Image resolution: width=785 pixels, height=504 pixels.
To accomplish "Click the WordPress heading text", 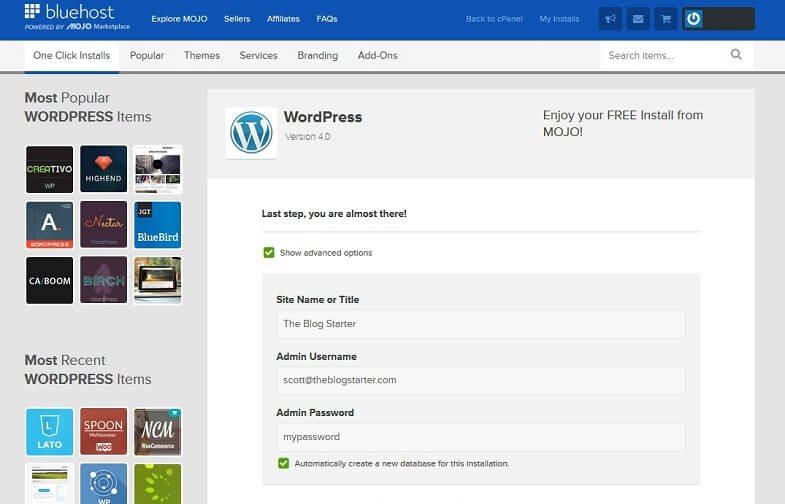I will click(323, 117).
